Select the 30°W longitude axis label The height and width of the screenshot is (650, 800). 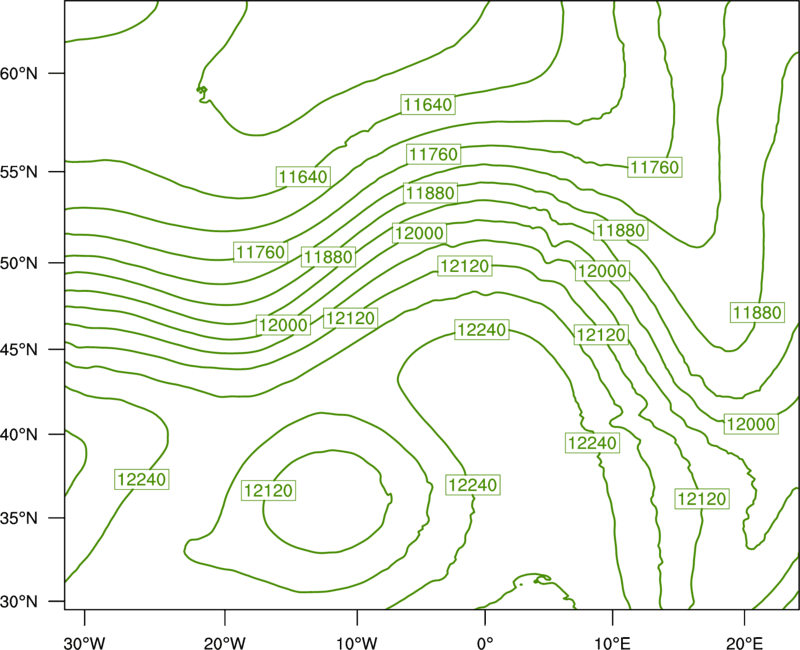pyautogui.click(x=85, y=643)
